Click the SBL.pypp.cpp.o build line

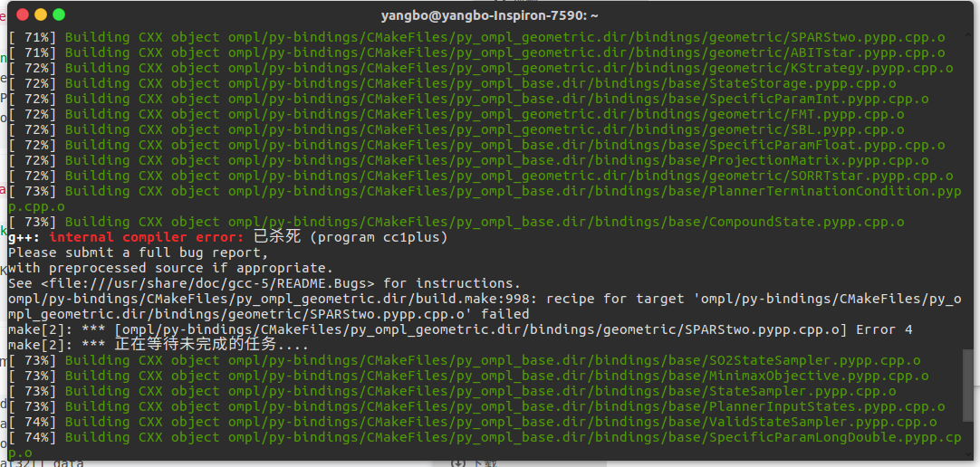coord(456,129)
